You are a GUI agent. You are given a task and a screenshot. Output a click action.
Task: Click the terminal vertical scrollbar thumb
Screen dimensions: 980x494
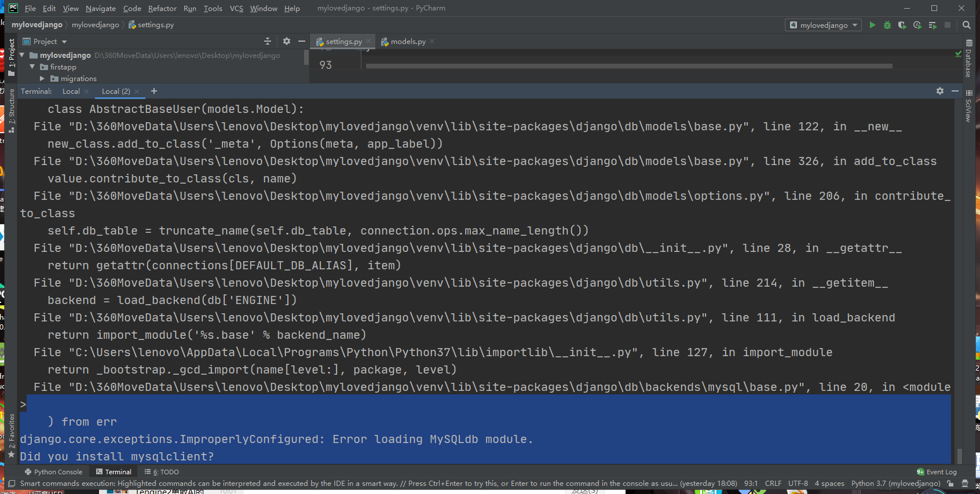tap(960, 456)
